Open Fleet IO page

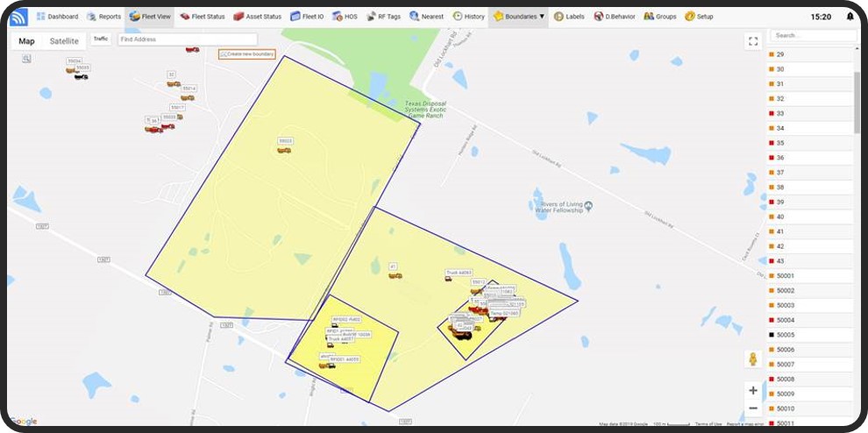(307, 17)
